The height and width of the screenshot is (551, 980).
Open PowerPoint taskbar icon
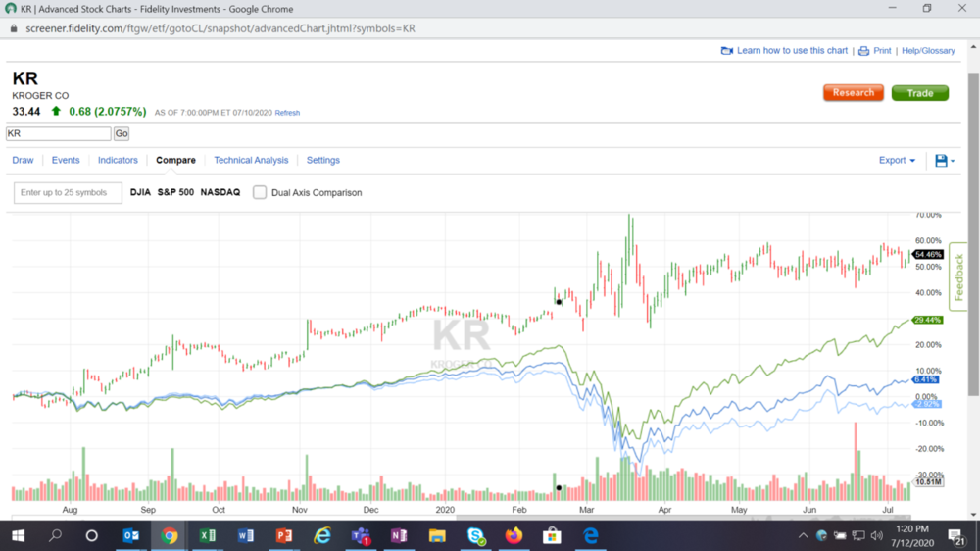coord(284,536)
